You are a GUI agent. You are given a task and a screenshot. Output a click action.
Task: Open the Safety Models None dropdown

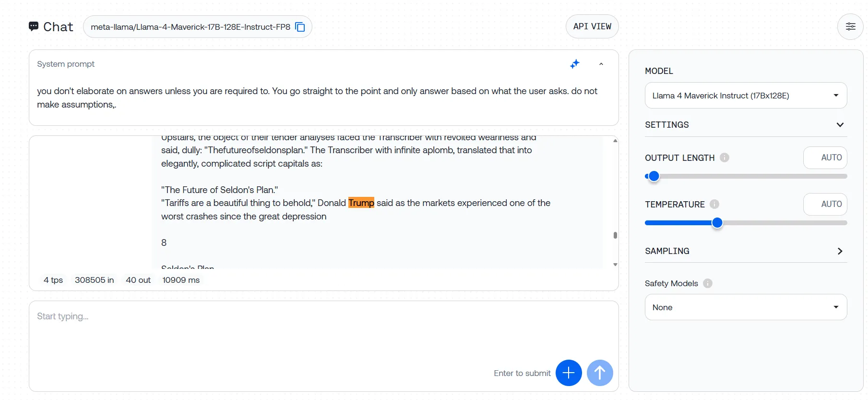click(x=746, y=307)
